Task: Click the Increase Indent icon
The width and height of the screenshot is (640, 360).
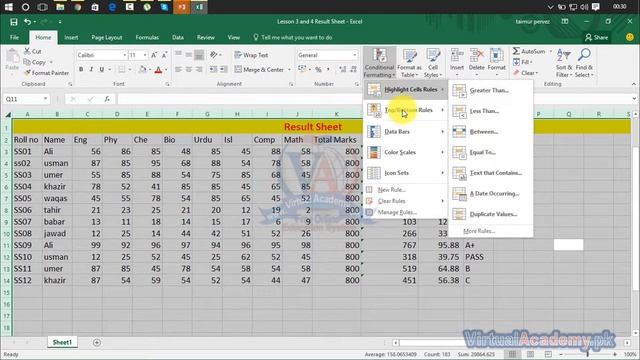Action: point(224,69)
